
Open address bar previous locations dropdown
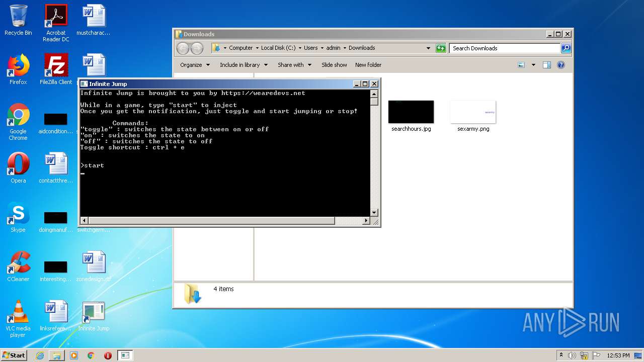pos(428,48)
